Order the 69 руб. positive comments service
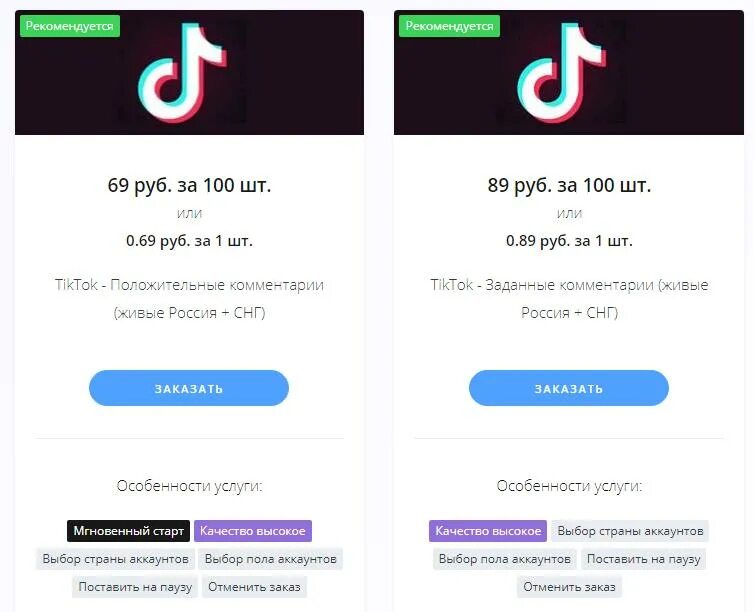Screen dimensions: 754x612 (x=189, y=388)
